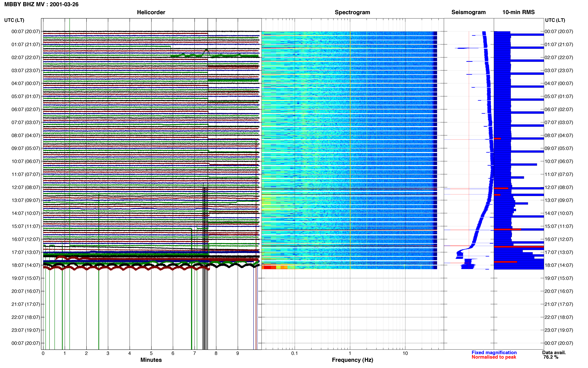
Task: Click left time label '18:07 (14:07)'
Action: pos(26,265)
